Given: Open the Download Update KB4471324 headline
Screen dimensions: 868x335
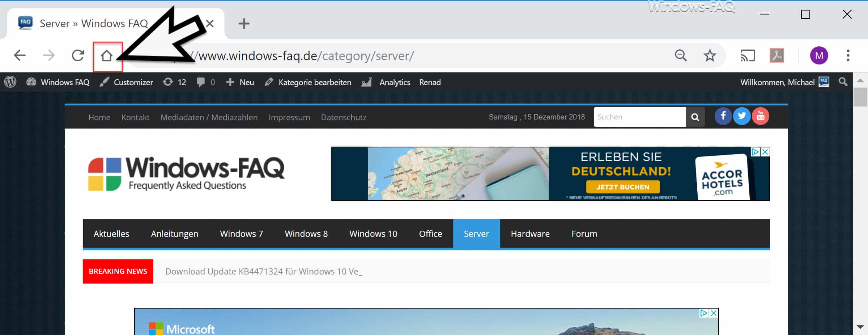Looking at the screenshot, I should (x=264, y=272).
